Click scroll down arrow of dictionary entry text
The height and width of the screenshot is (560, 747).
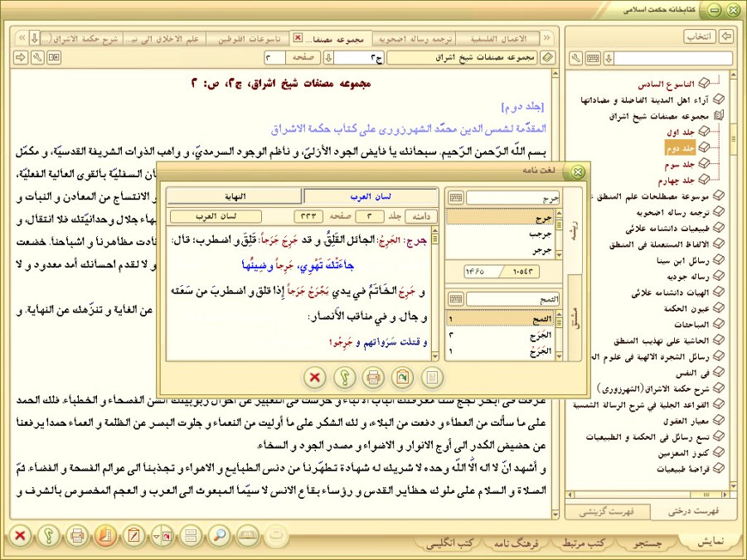click(434, 356)
